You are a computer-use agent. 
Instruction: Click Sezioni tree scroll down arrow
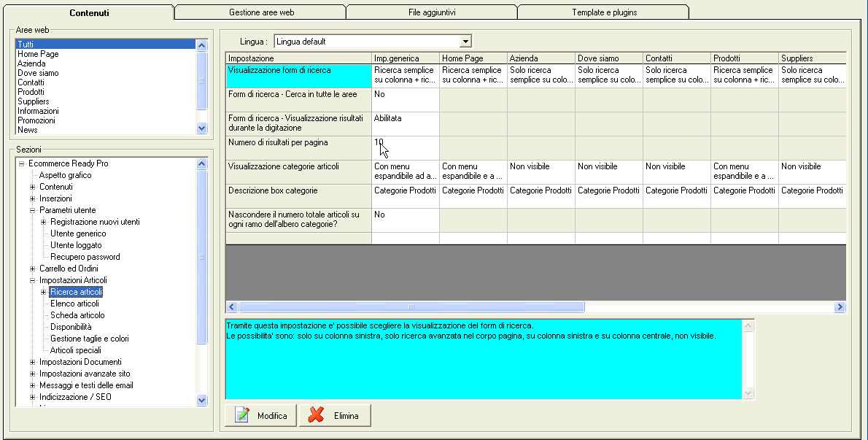click(x=201, y=400)
